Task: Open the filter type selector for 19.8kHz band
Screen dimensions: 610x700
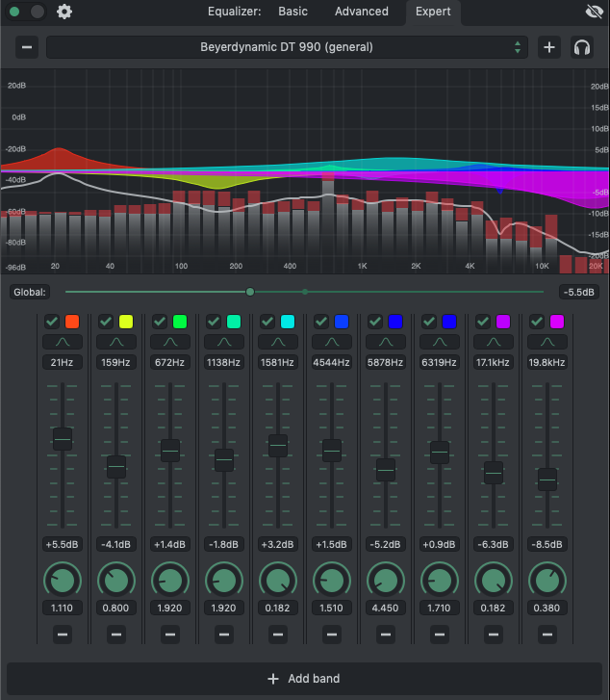Action: [547, 342]
